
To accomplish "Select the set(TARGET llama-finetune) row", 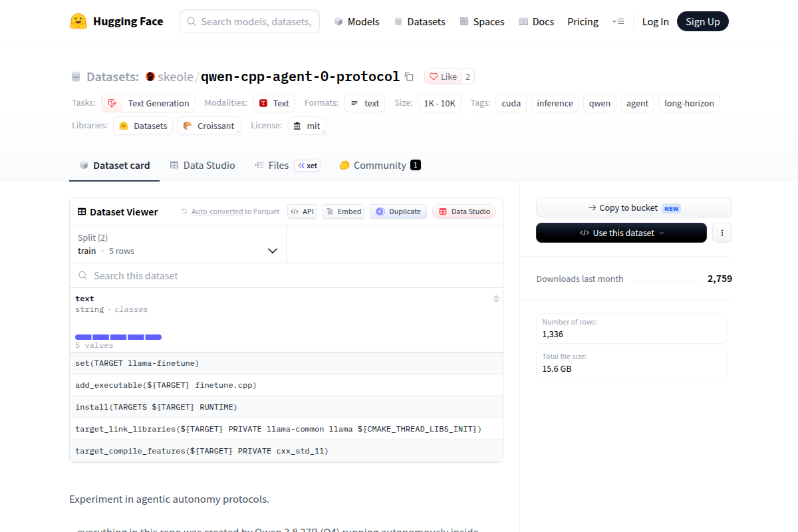I will [x=286, y=363].
